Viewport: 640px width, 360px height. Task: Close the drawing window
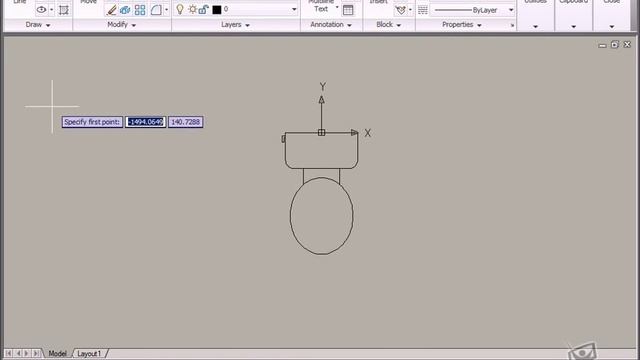pos(627,44)
